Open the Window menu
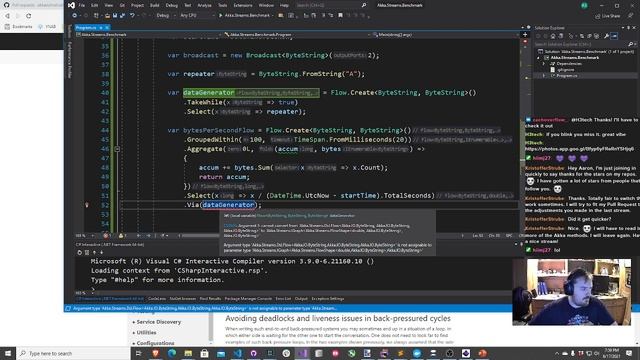This screenshot has height=360, width=640. tap(266, 5)
